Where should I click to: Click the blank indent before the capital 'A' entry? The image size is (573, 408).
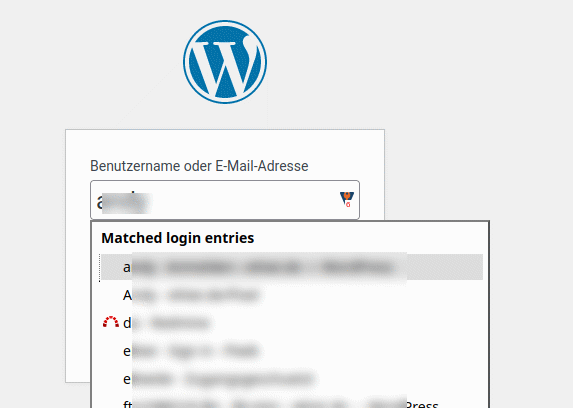(111, 295)
